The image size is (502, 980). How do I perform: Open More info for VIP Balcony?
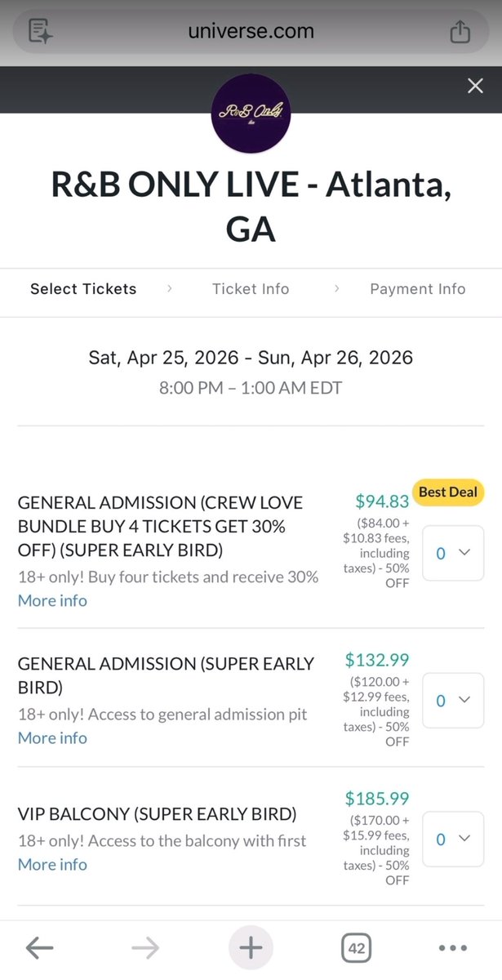(x=52, y=864)
